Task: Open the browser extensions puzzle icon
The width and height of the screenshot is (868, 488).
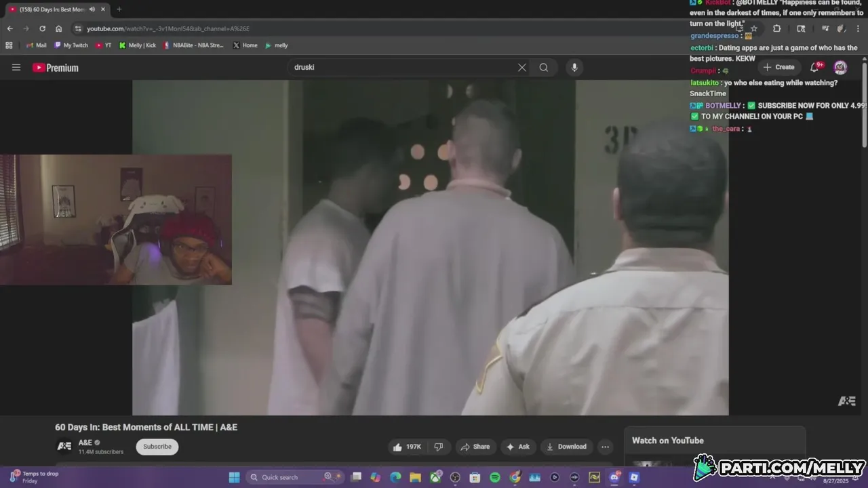Action: click(777, 28)
